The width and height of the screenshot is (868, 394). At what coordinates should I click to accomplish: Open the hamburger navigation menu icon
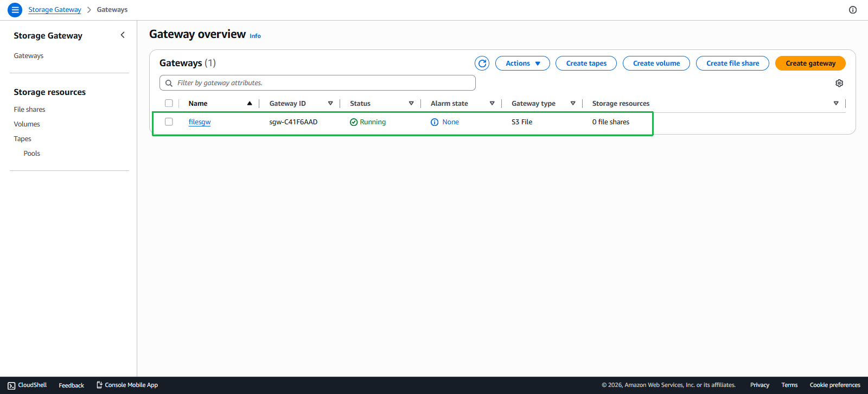pos(15,10)
